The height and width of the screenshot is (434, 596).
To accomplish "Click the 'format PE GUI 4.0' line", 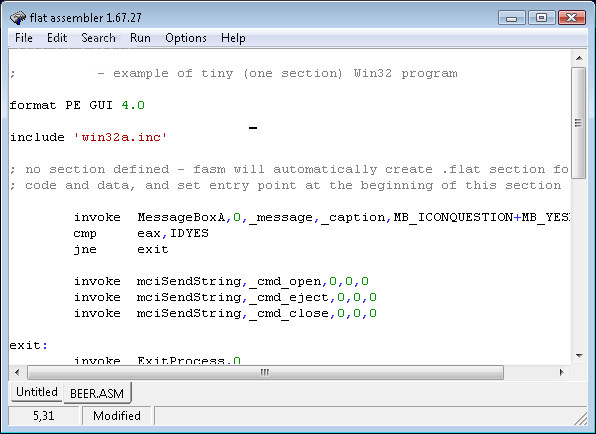I will 77,105.
